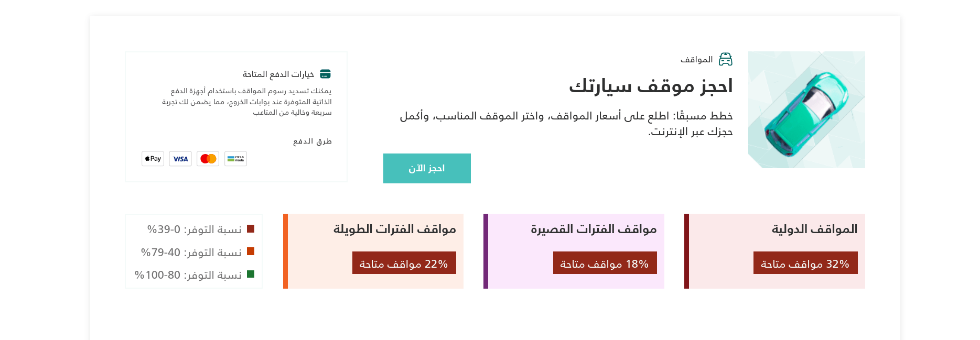Screen dimensions: 980x340
Task: Click the mada payment logo
Action: pyautogui.click(x=235, y=159)
